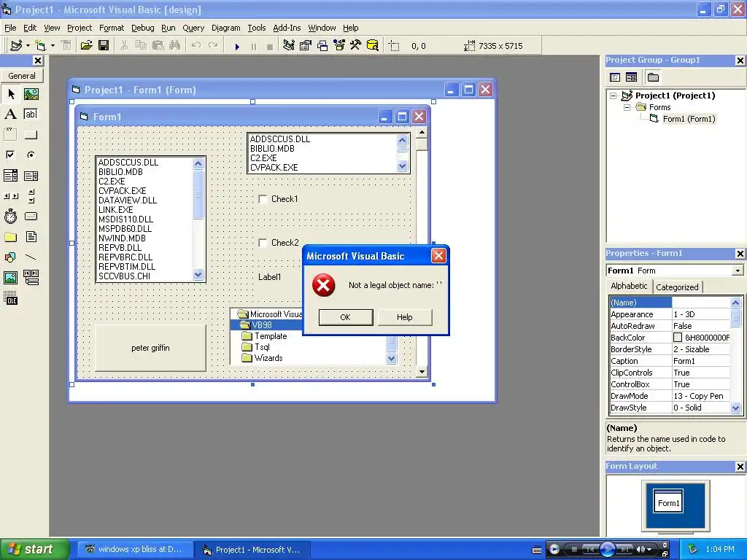Image resolution: width=747 pixels, height=560 pixels.
Task: Select the OptionButton tool in the toolbox
Action: (x=31, y=155)
